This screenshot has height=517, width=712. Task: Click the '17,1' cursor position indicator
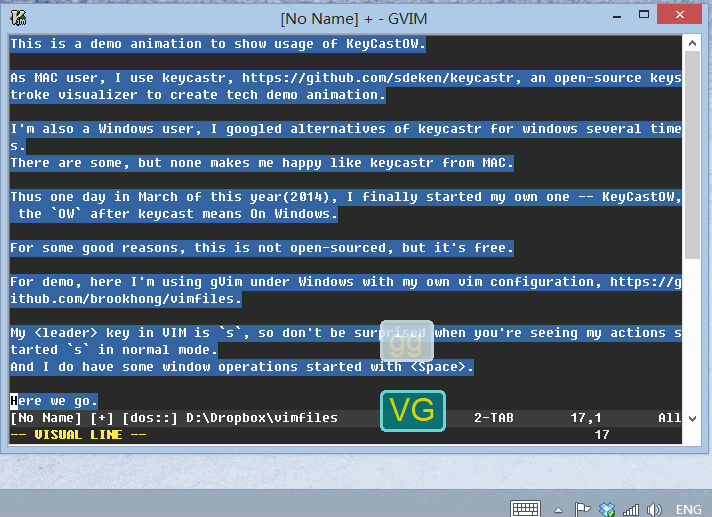click(x=586, y=418)
